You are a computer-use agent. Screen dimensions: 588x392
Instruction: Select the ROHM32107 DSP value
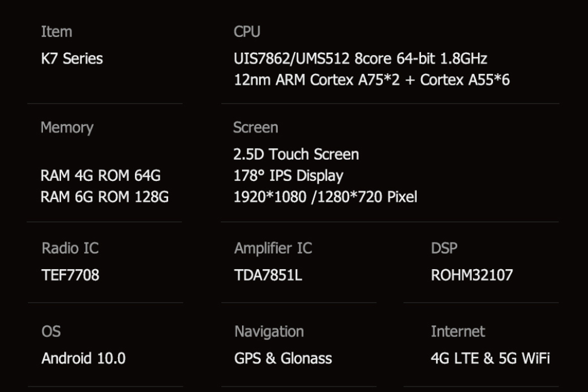click(471, 275)
